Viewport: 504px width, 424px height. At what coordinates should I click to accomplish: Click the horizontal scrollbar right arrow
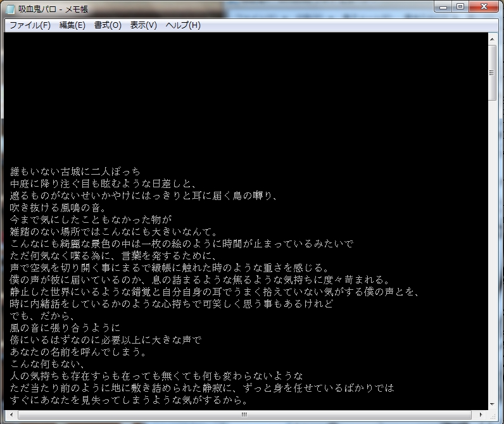pyautogui.click(x=482, y=415)
